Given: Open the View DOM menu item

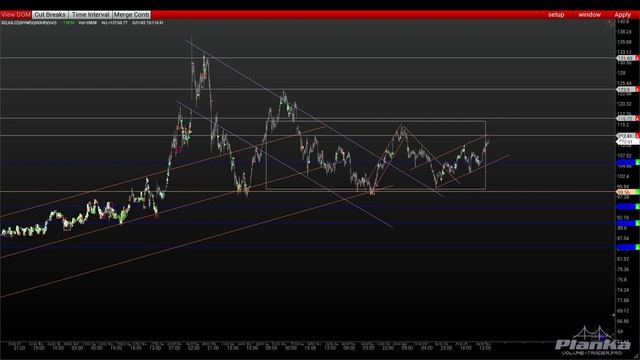Looking at the screenshot, I should click(16, 14).
